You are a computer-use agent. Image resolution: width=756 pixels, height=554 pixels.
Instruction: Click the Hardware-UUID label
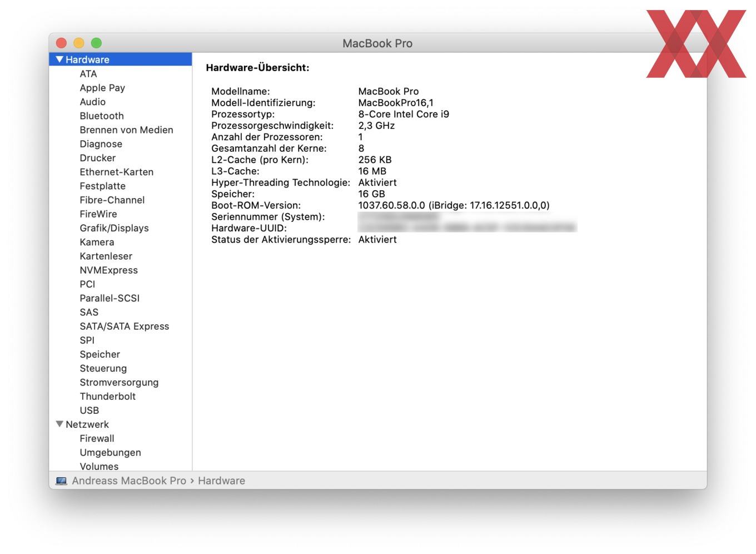point(249,228)
